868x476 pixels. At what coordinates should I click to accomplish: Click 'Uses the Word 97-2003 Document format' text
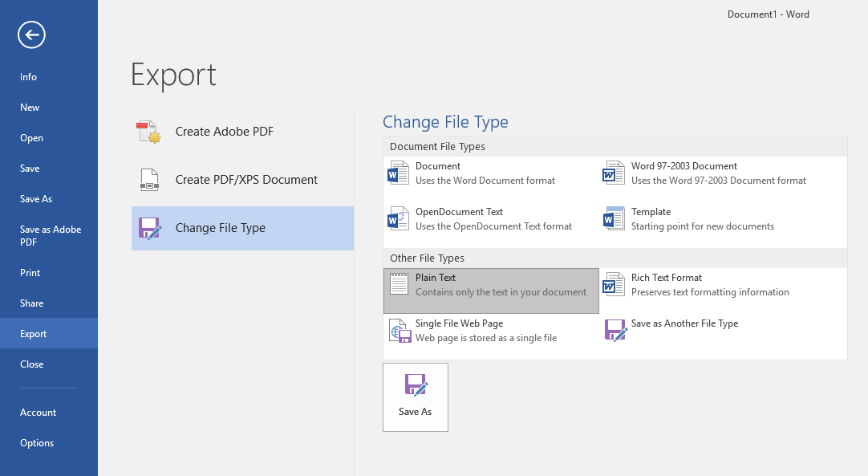pos(719,181)
